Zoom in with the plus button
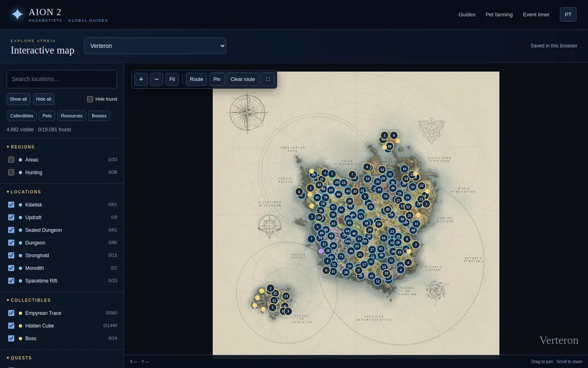Viewport: 588px width, 368px height. point(141,79)
